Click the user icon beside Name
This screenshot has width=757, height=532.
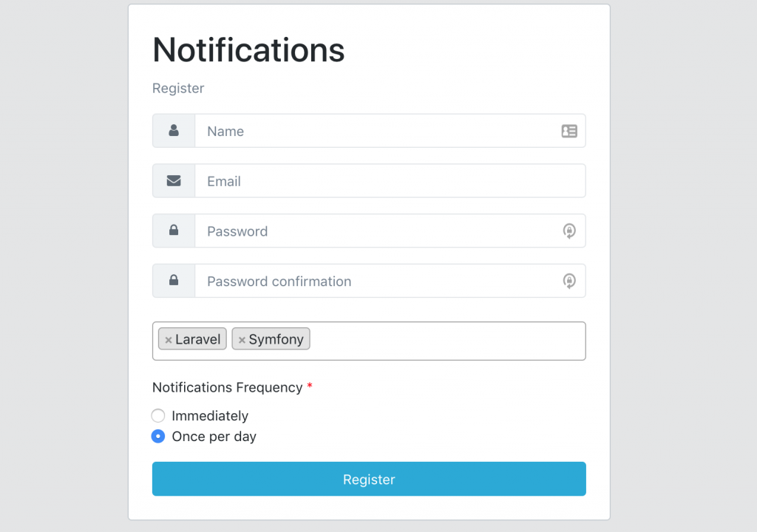[174, 131]
